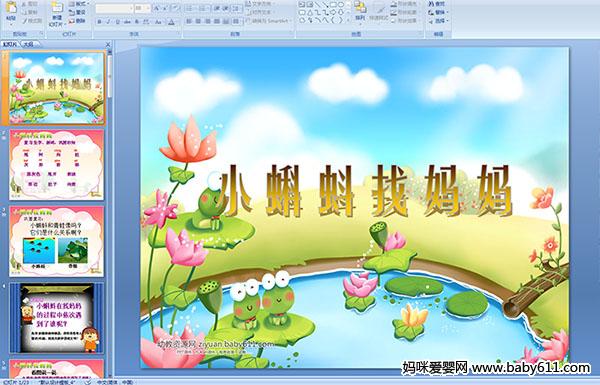Toggle Bold formatting
Viewport: 600px width, 385px height.
pyautogui.click(x=99, y=22)
